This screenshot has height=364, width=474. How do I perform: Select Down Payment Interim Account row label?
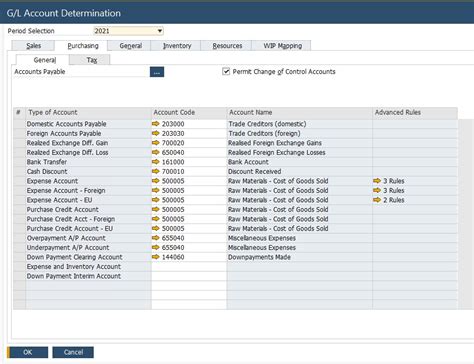pos(88,276)
